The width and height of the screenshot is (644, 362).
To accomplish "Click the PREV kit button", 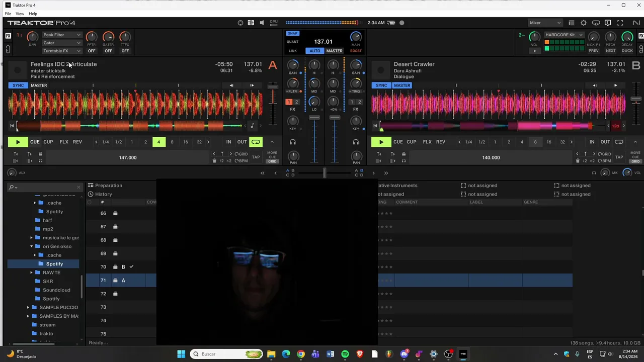I will pos(594,51).
